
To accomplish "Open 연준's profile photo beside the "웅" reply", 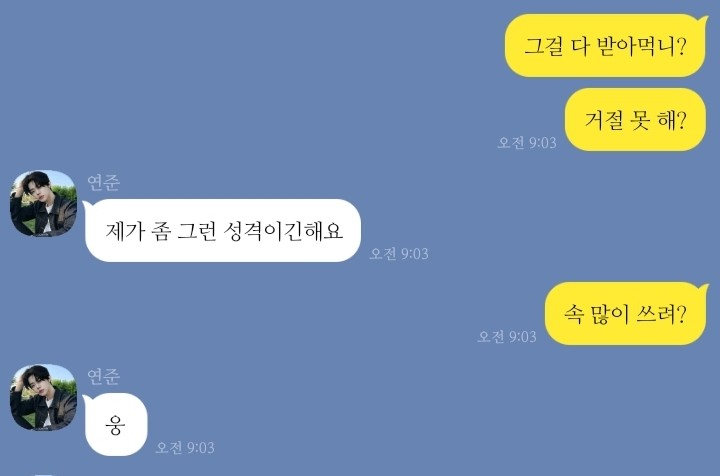I will (44, 398).
